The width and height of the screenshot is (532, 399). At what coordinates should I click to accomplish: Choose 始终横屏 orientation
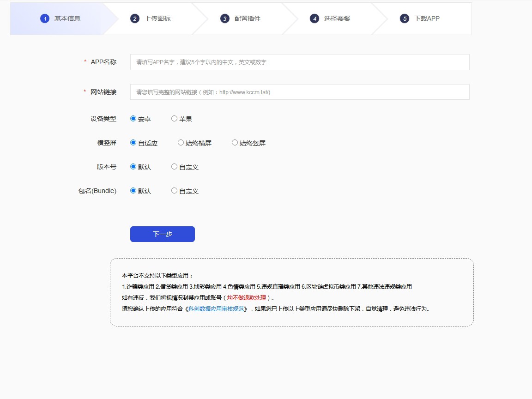(x=181, y=143)
